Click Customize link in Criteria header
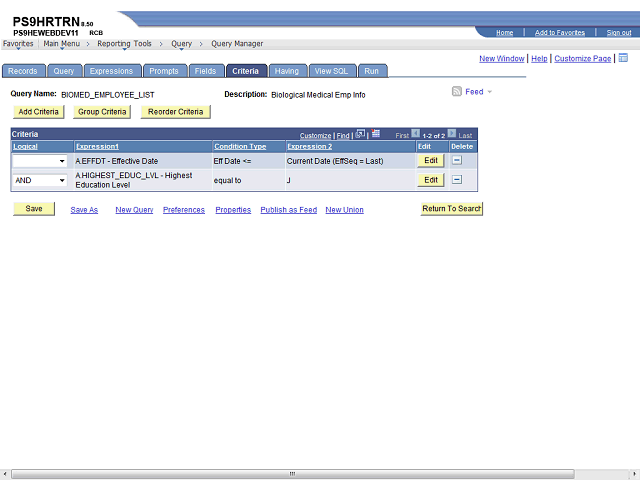 pos(316,136)
